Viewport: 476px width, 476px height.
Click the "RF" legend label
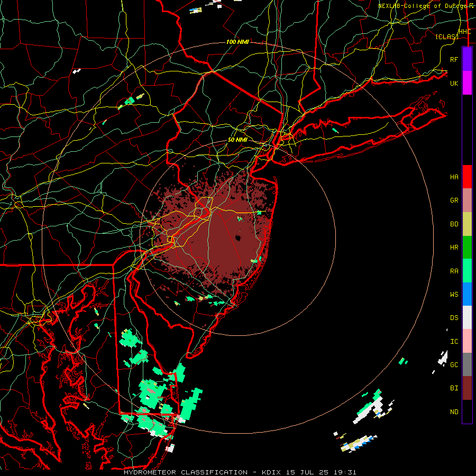tap(454, 59)
